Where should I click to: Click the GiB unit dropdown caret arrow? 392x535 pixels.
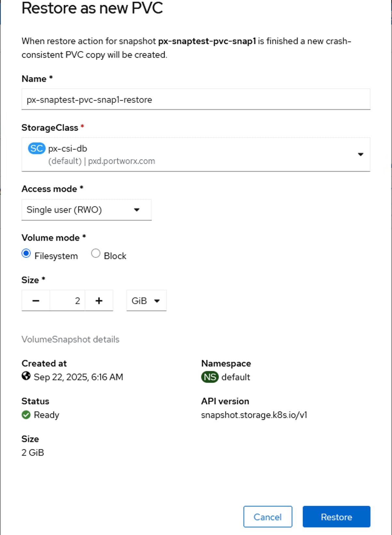pos(157,301)
